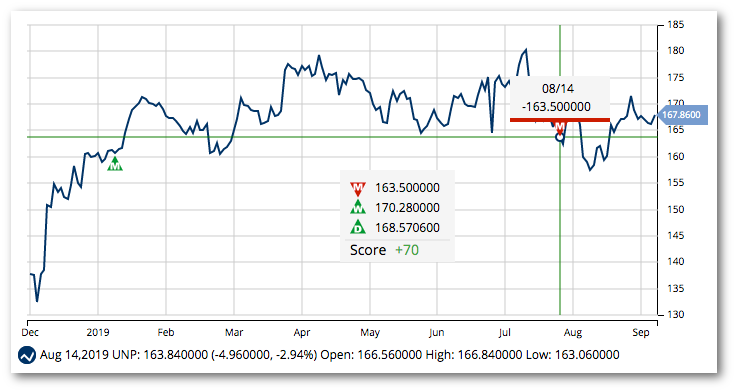Click the Aug 14,2019 date in the status line
Image resolution: width=736 pixels, height=392 pixels.
(x=74, y=355)
